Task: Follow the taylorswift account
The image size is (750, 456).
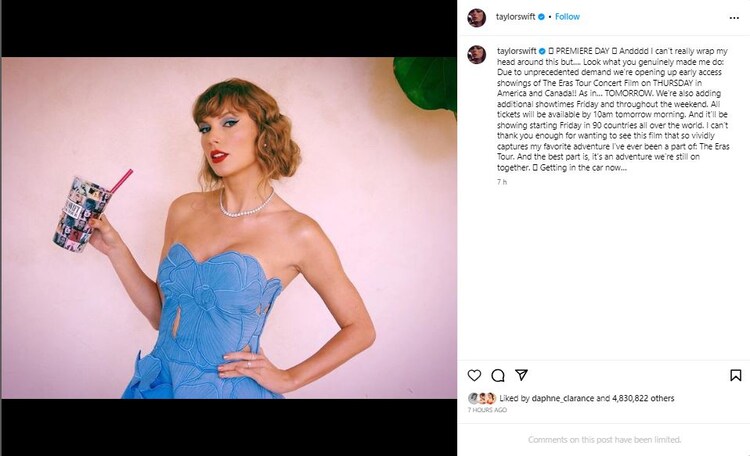Action: [567, 18]
